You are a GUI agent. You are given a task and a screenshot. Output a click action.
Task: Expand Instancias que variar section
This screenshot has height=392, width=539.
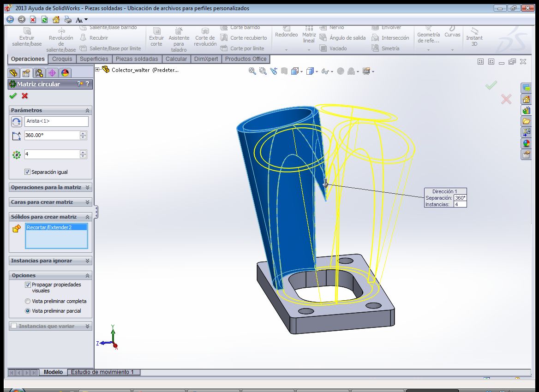click(x=87, y=326)
